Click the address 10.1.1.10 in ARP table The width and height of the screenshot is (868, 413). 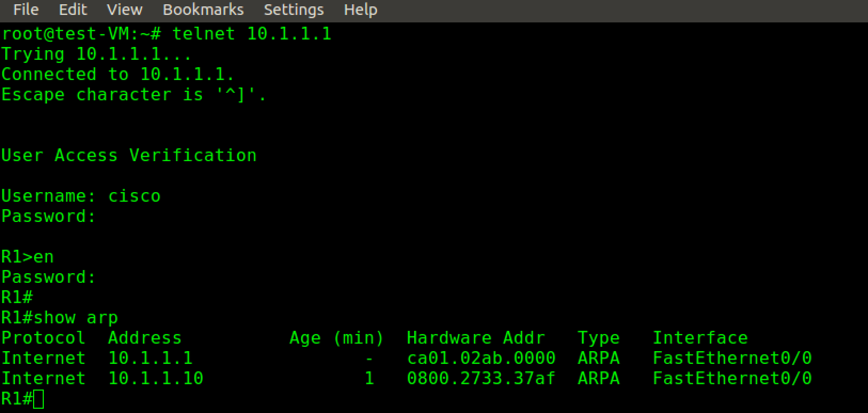pos(155,378)
